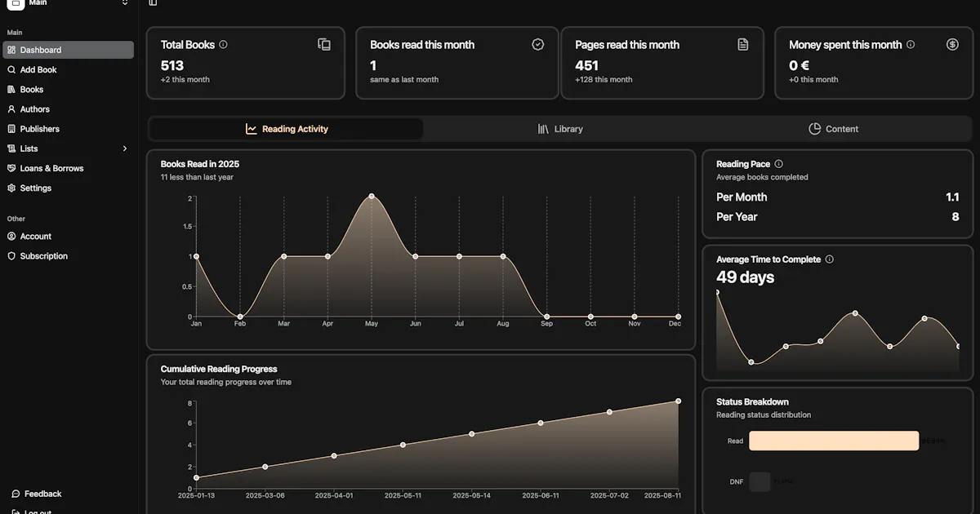This screenshot has height=514, width=980.
Task: Click the 'same as last month' text
Action: pos(404,79)
